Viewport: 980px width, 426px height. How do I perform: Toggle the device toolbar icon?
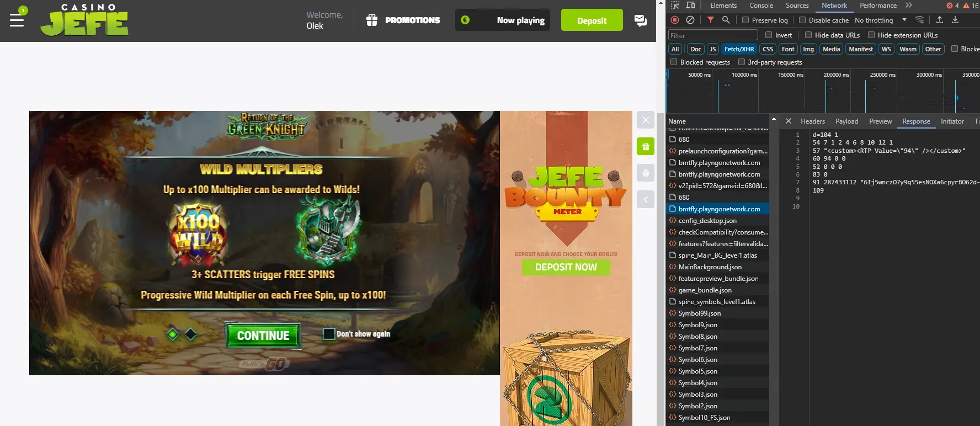coord(690,6)
